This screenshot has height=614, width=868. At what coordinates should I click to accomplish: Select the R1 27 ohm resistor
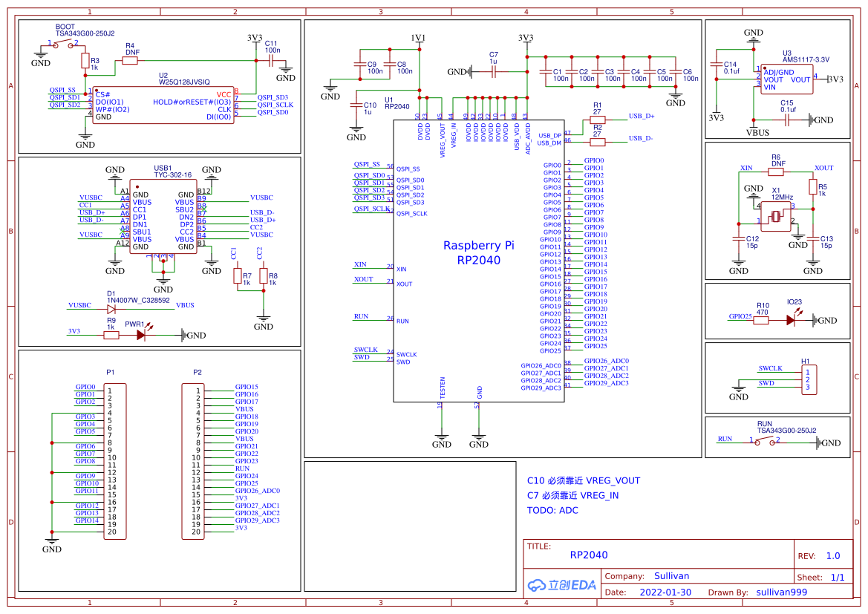597,120
